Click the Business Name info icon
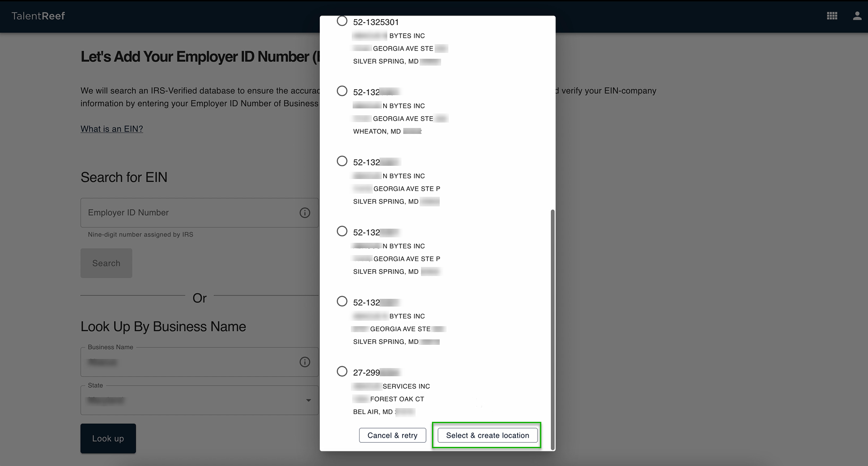The width and height of the screenshot is (868, 466). click(304, 362)
